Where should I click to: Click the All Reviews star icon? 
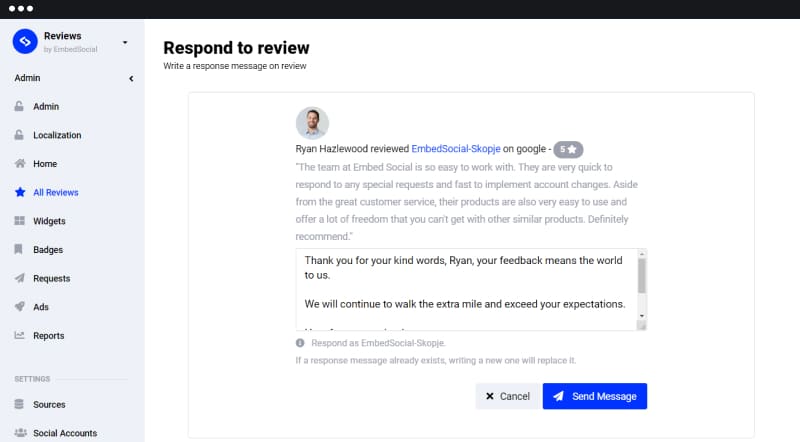(x=20, y=192)
